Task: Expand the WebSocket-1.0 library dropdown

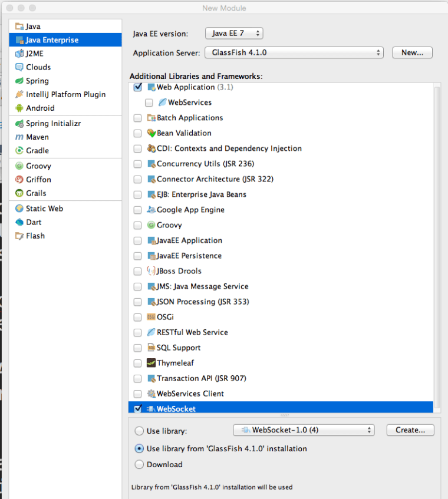Action: pos(304,430)
